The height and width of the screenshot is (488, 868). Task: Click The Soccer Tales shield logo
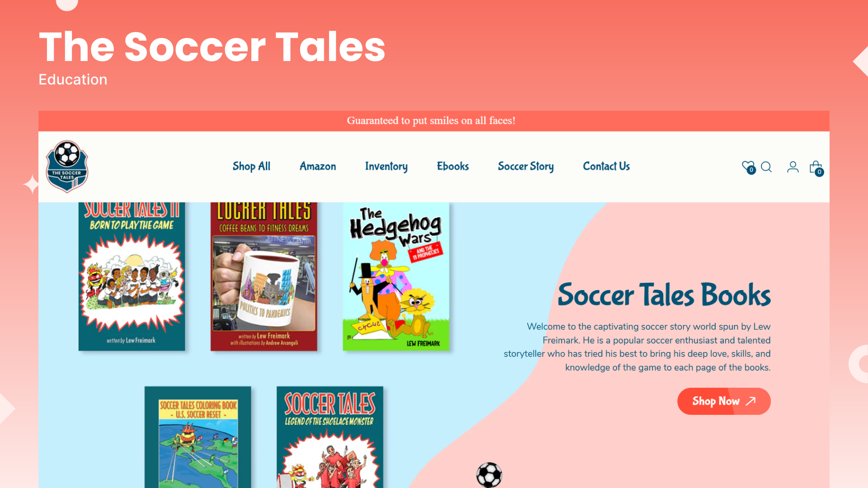[67, 166]
